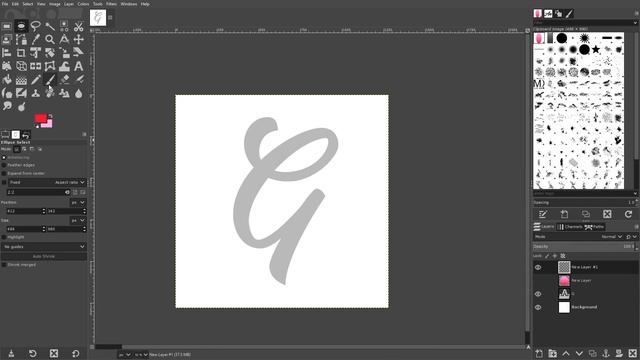Viewport: 640px width, 360px height.
Task: Open the Fixed Aspect ratio dropdown
Action: pyautogui.click(x=47, y=182)
